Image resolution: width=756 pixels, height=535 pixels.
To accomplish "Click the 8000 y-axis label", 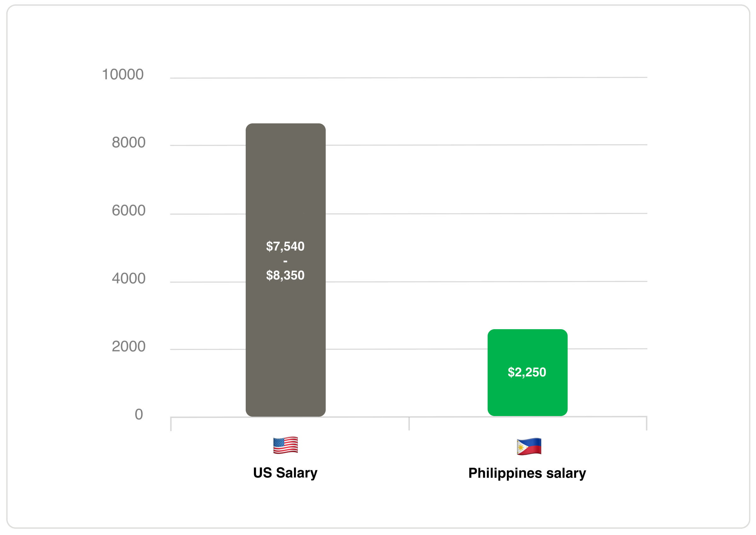I will pos(128,143).
